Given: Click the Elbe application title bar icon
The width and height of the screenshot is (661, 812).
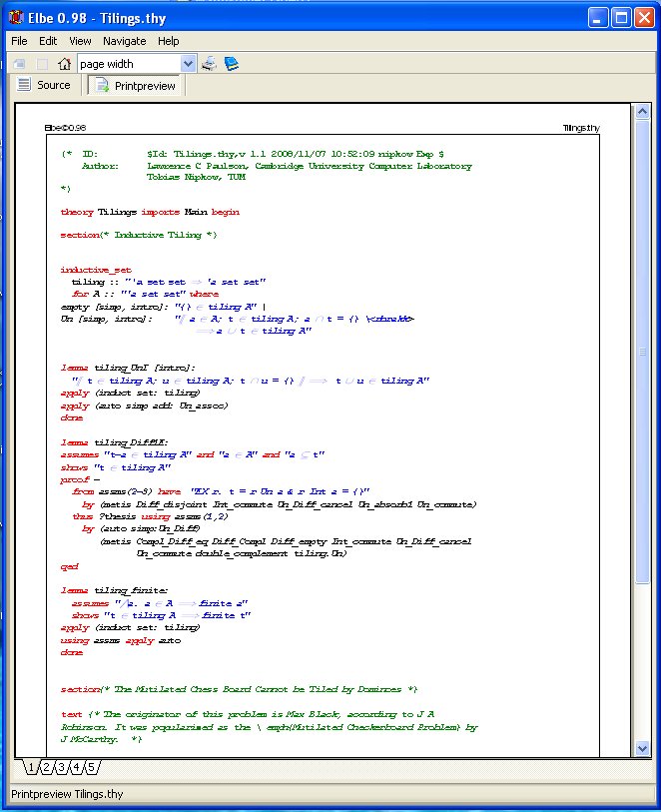Looking at the screenshot, I should coord(14,17).
